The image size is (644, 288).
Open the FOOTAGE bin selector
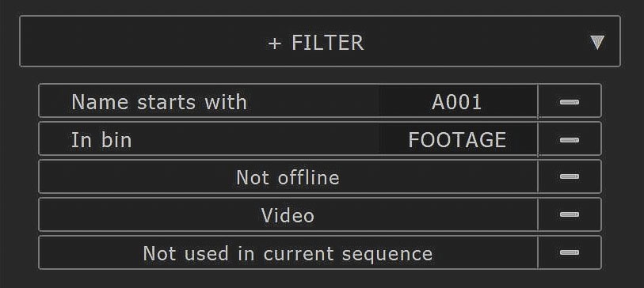click(458, 140)
